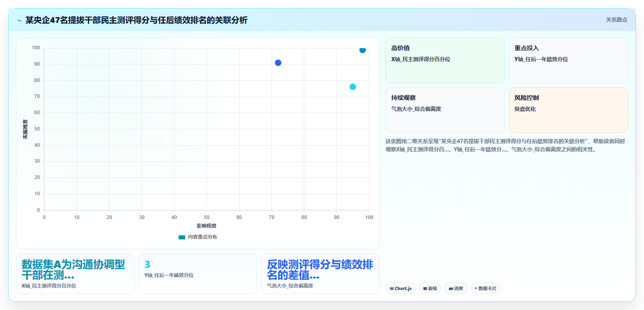The width and height of the screenshot is (644, 310).
Task: Click 气泡大小_综合偏离度 text in 持续观察 card
Action: point(416,109)
